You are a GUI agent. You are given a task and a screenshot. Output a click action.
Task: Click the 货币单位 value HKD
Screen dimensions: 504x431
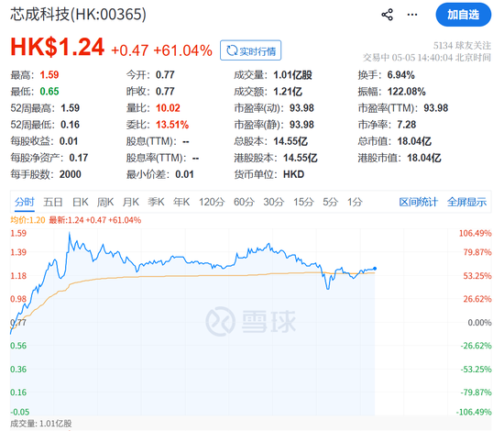(293, 174)
